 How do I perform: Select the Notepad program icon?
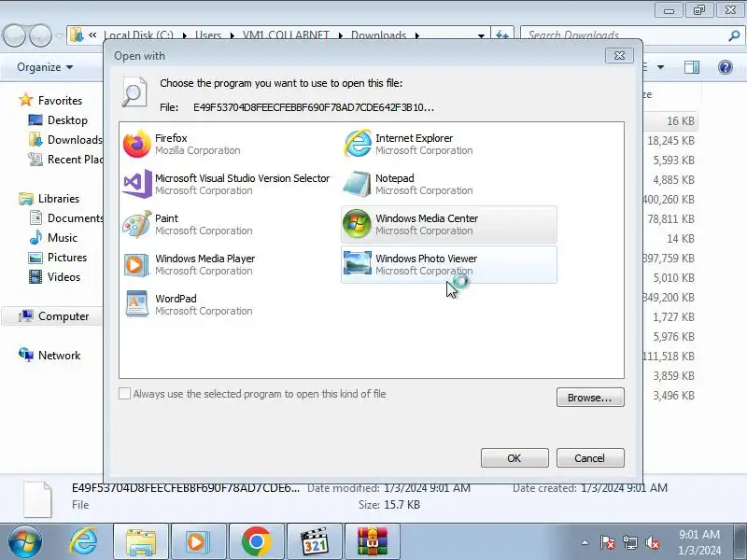click(x=357, y=184)
